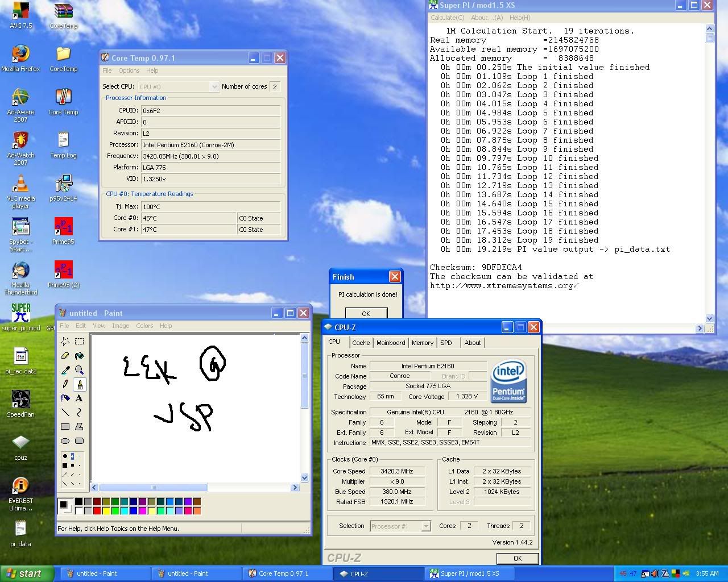Click the Number of cores field

(x=275, y=86)
